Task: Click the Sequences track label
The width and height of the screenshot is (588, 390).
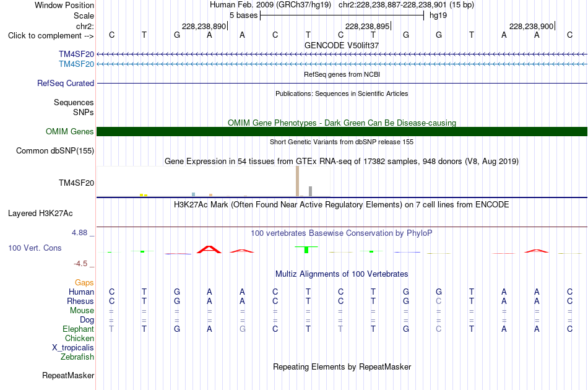Action: click(74, 102)
